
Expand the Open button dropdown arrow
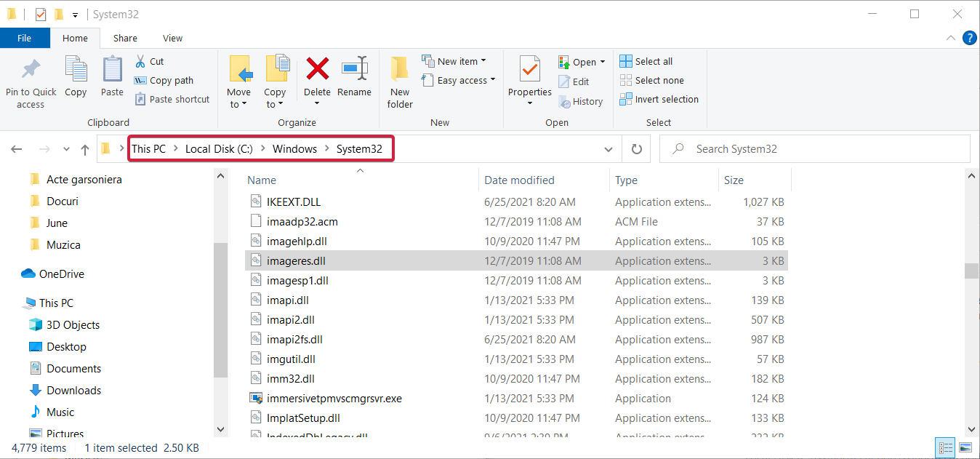point(603,62)
